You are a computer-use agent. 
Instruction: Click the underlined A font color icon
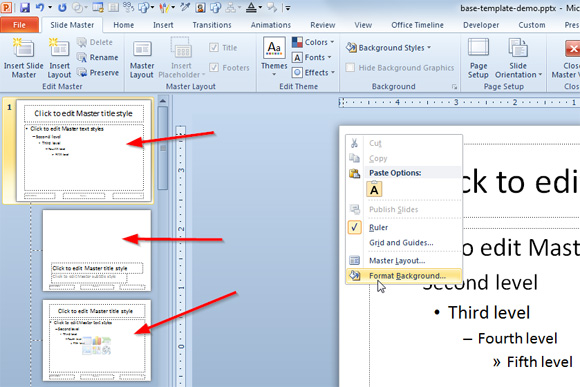click(x=251, y=7)
